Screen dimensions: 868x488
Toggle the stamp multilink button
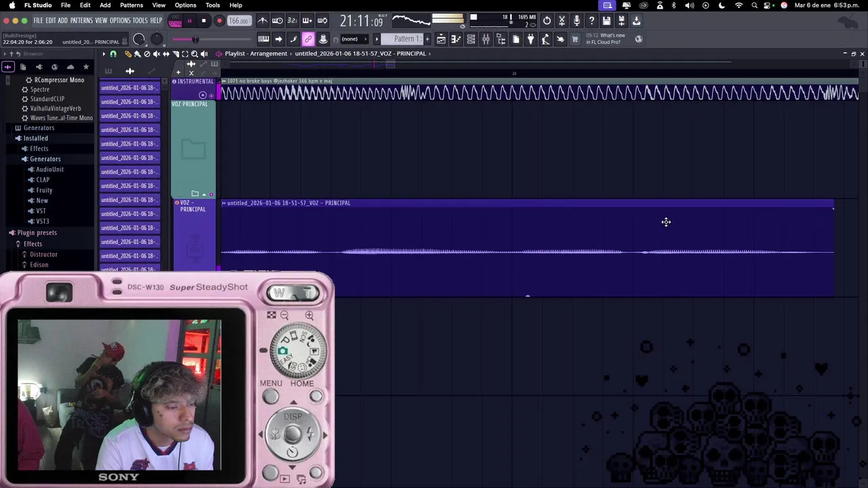coord(323,39)
